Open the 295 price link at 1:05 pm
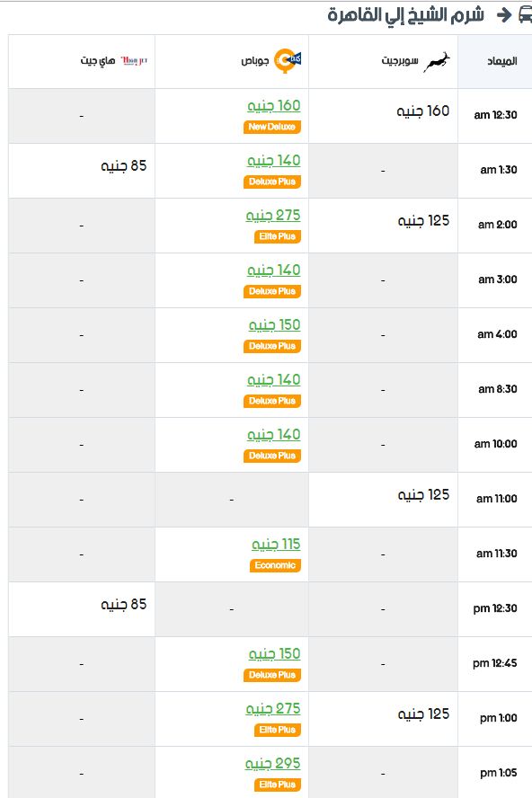The width and height of the screenshot is (532, 798). (x=273, y=763)
